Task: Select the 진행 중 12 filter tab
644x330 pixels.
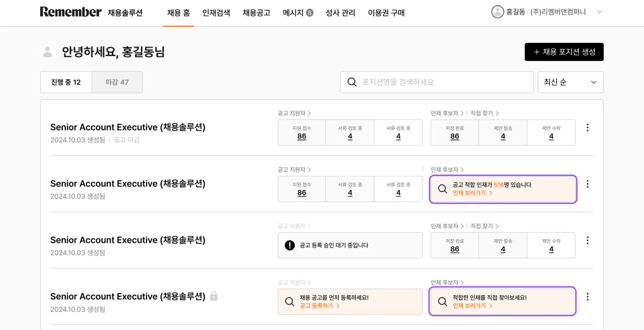Action: 66,82
